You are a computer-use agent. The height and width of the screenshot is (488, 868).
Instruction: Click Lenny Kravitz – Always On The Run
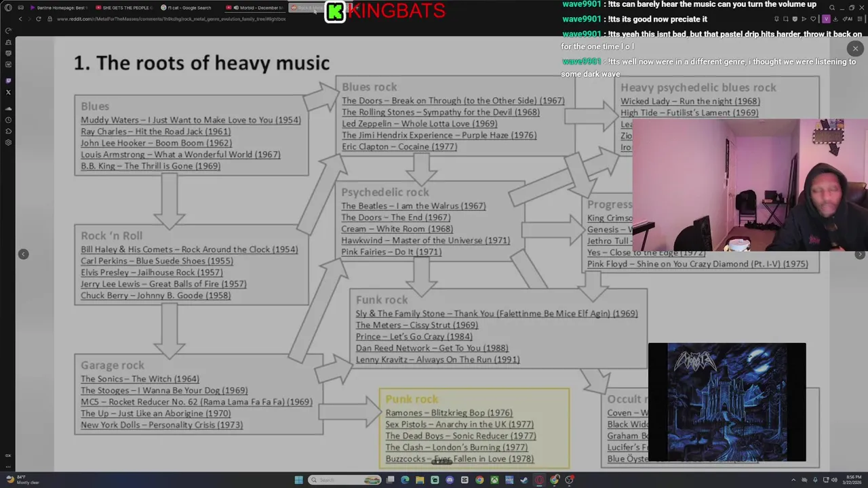click(x=437, y=359)
